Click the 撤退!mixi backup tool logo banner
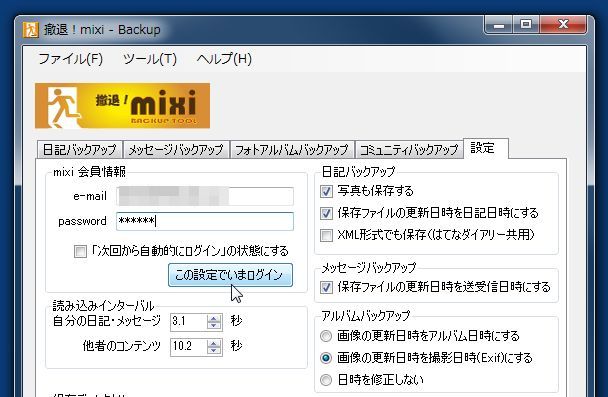This screenshot has width=608, height=397. coord(123,105)
